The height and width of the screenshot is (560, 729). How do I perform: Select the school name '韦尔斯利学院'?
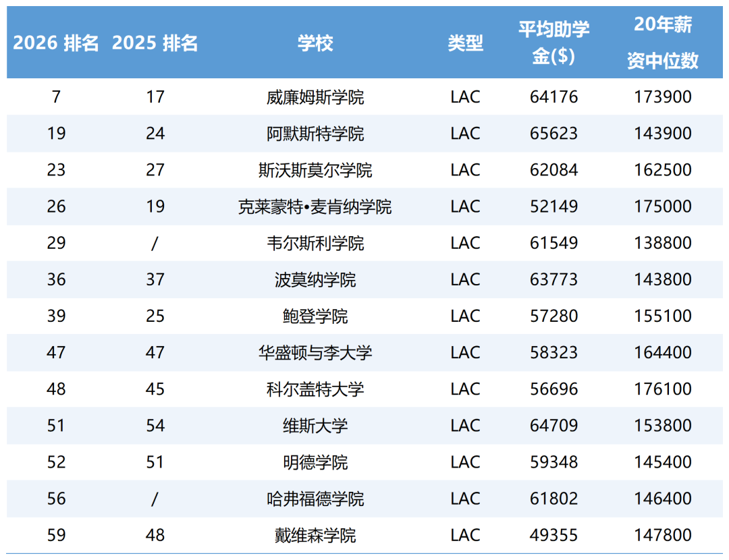click(315, 243)
